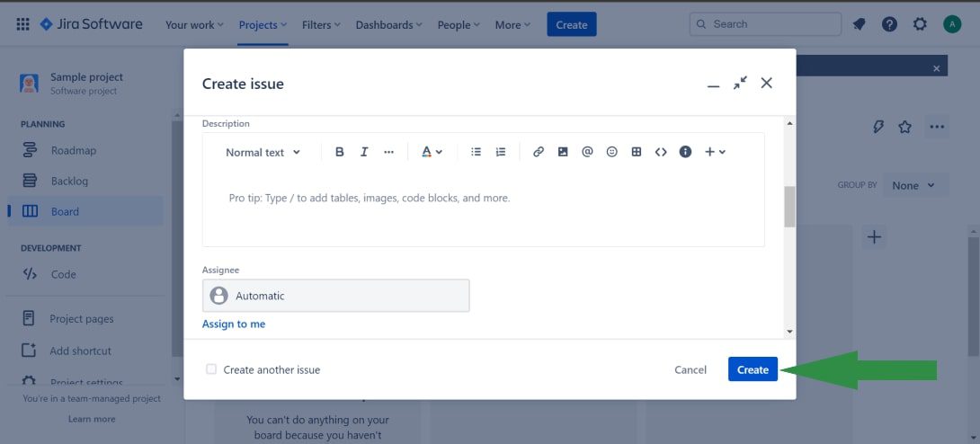Click the blue Create button in dialog
This screenshot has width=980, height=444.
click(x=753, y=369)
